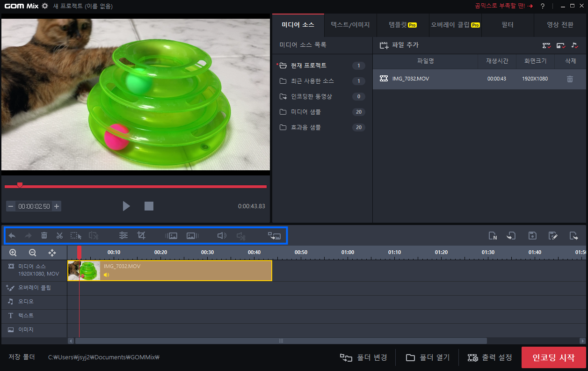Click the cut selected region icon
Viewport: 588px width, 371px height.
(94, 236)
